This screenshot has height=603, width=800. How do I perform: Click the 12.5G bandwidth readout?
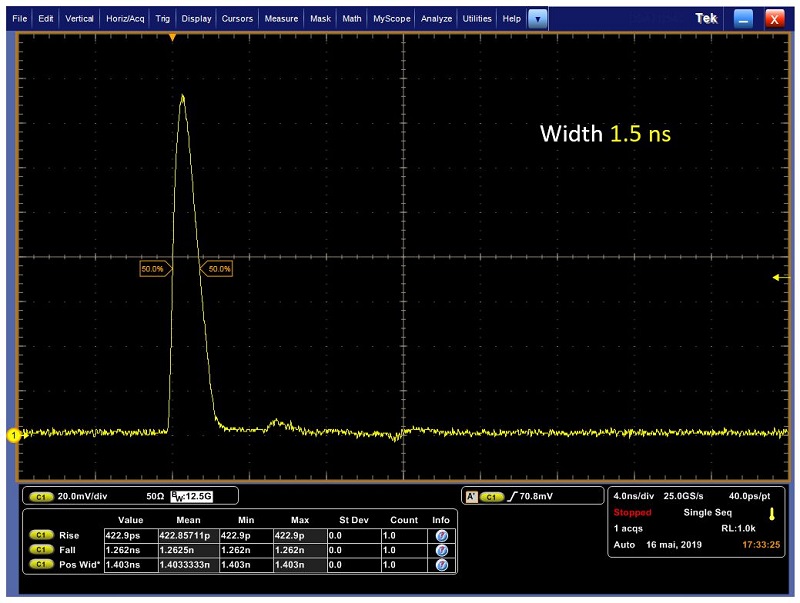tap(197, 496)
